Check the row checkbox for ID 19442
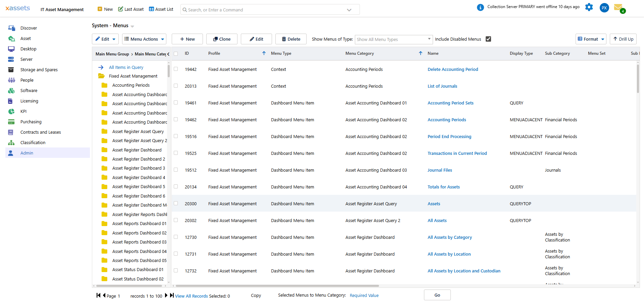 [176, 69]
